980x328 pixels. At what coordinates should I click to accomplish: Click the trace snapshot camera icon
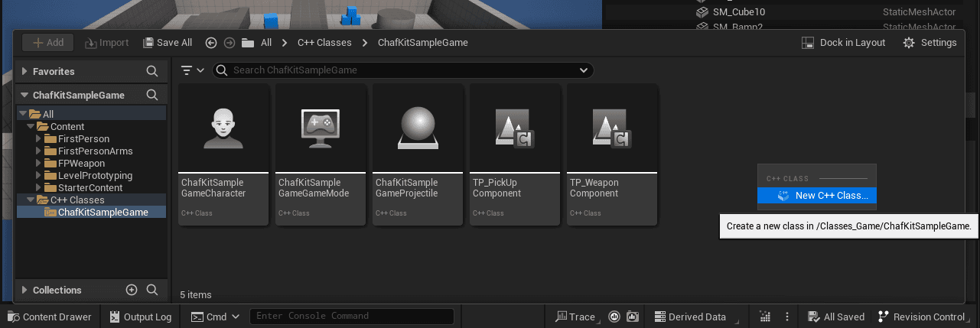(633, 317)
